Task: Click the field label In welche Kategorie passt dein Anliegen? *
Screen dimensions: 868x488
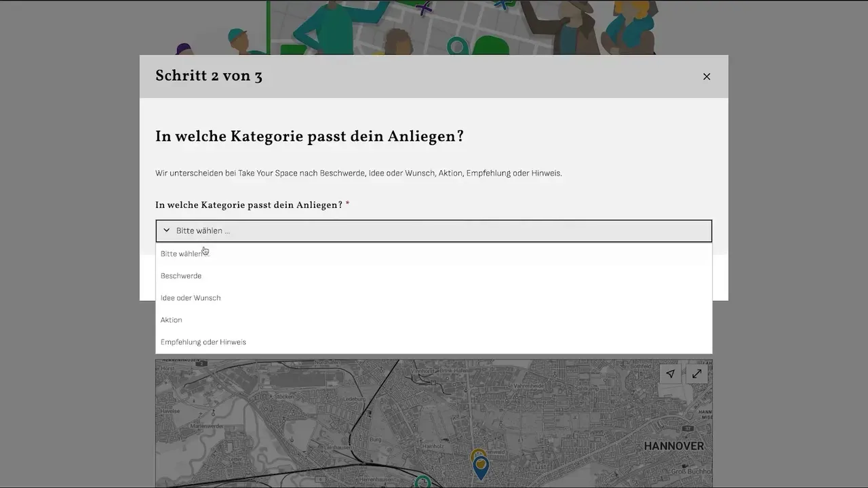Action: (252, 205)
